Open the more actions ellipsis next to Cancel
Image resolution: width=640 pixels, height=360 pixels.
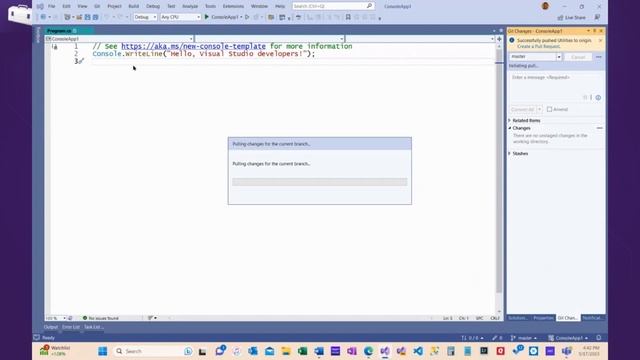click(599, 57)
